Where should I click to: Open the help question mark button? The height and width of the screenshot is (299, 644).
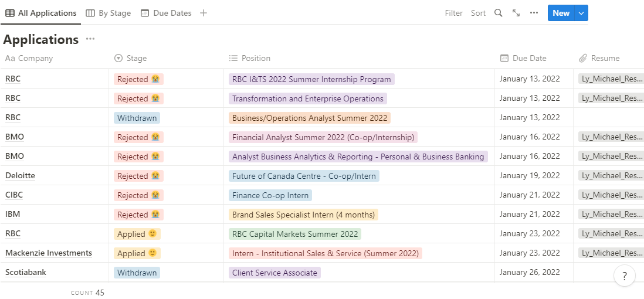coord(625,276)
